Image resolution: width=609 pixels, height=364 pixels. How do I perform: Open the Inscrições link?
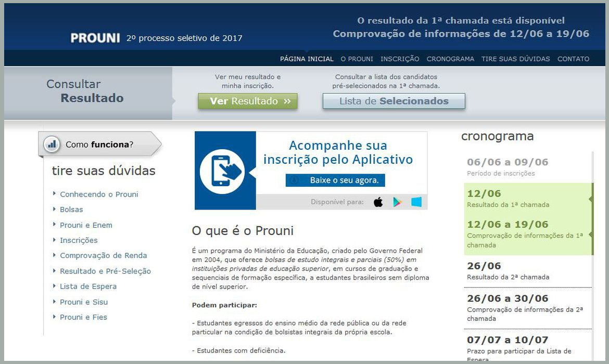point(79,240)
